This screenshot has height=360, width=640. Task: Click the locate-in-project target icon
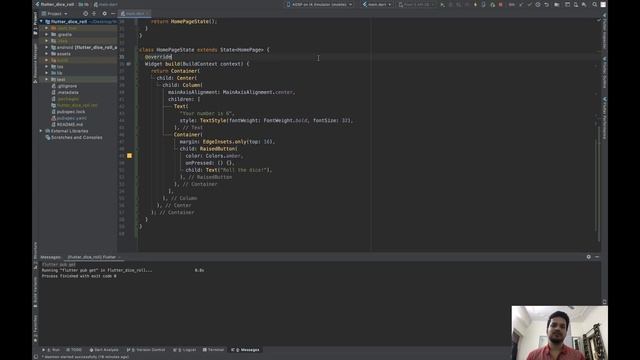pyautogui.click(x=85, y=13)
